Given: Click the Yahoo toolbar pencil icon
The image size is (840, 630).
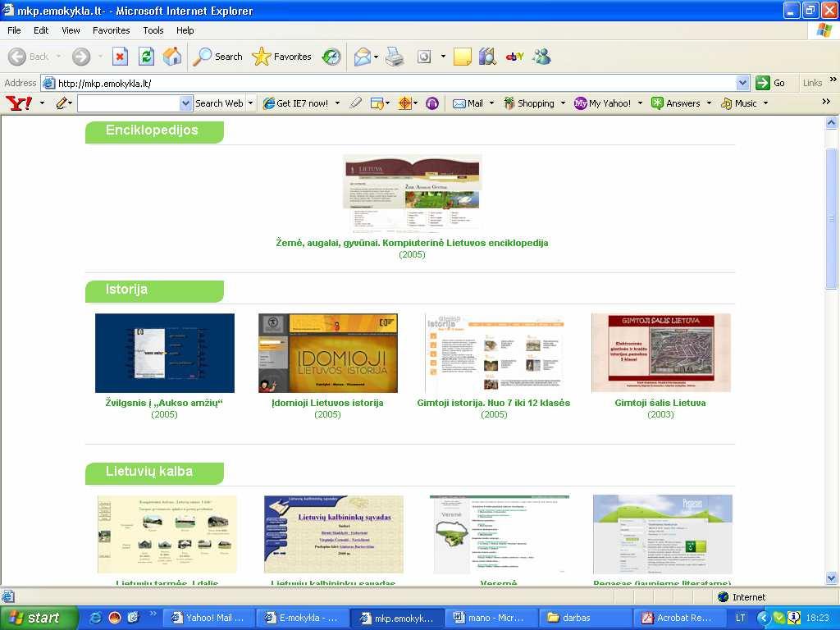Looking at the screenshot, I should pos(62,103).
